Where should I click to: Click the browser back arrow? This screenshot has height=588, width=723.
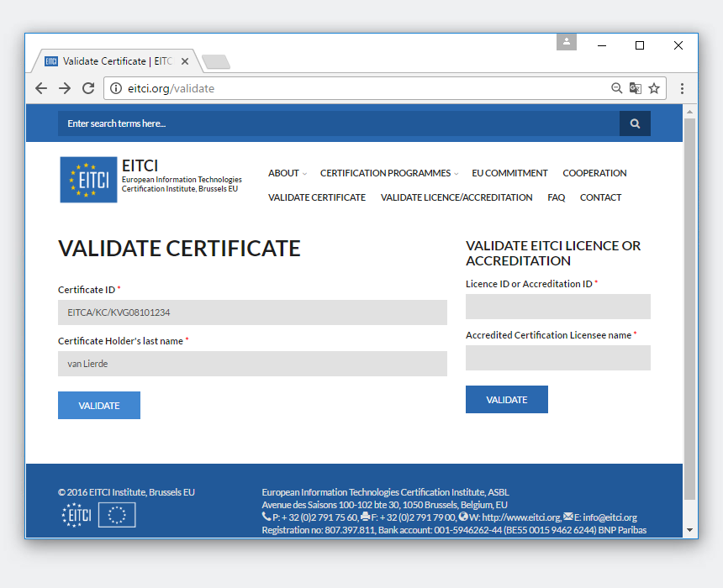pyautogui.click(x=41, y=88)
